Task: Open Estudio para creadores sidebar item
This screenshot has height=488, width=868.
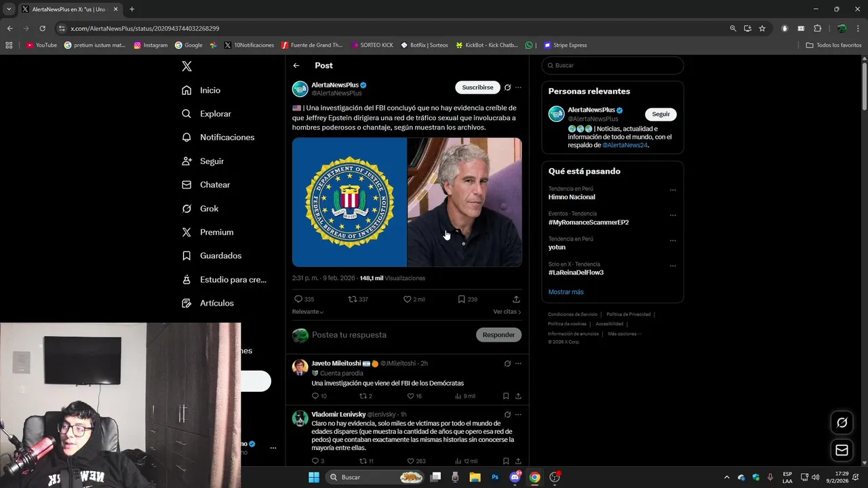Action: pos(224,279)
